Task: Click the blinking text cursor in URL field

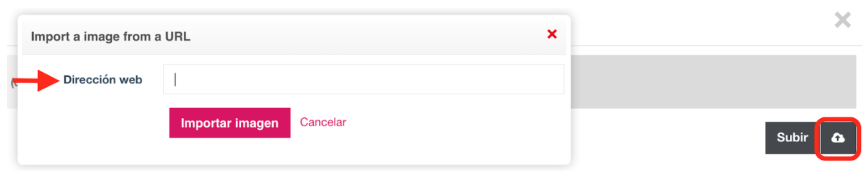Action: tap(175, 79)
